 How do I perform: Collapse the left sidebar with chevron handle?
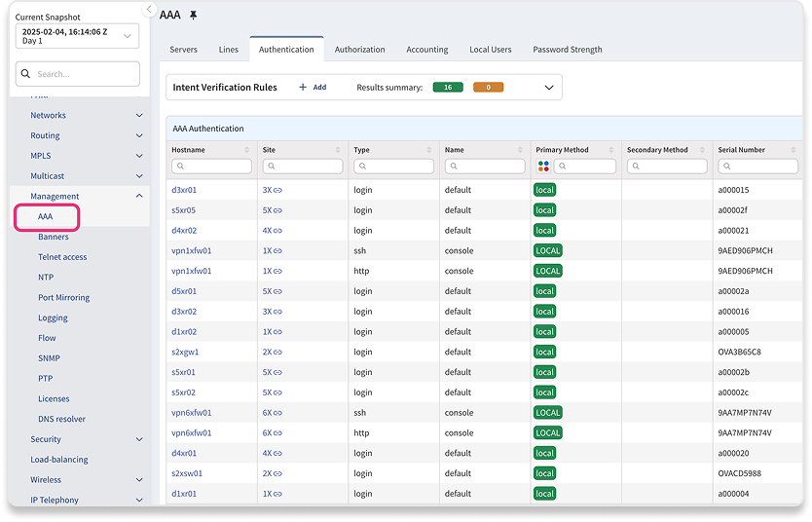(x=149, y=10)
